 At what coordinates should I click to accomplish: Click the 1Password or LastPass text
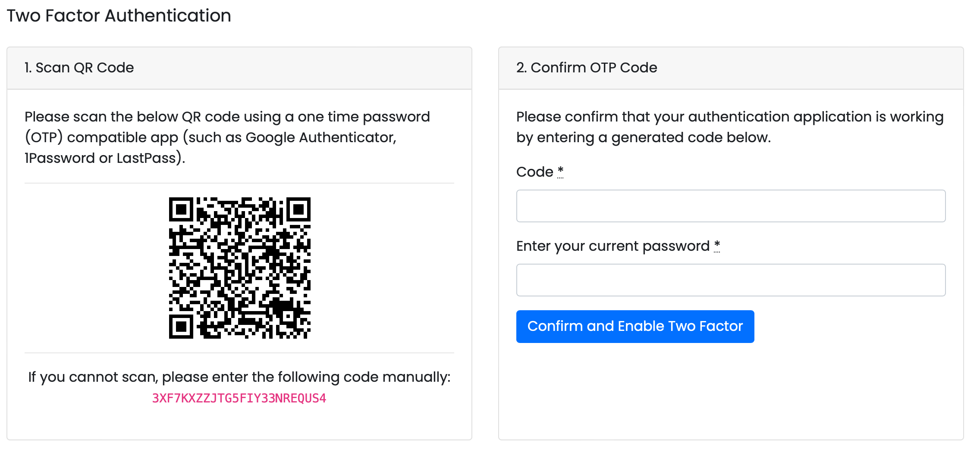click(x=104, y=158)
